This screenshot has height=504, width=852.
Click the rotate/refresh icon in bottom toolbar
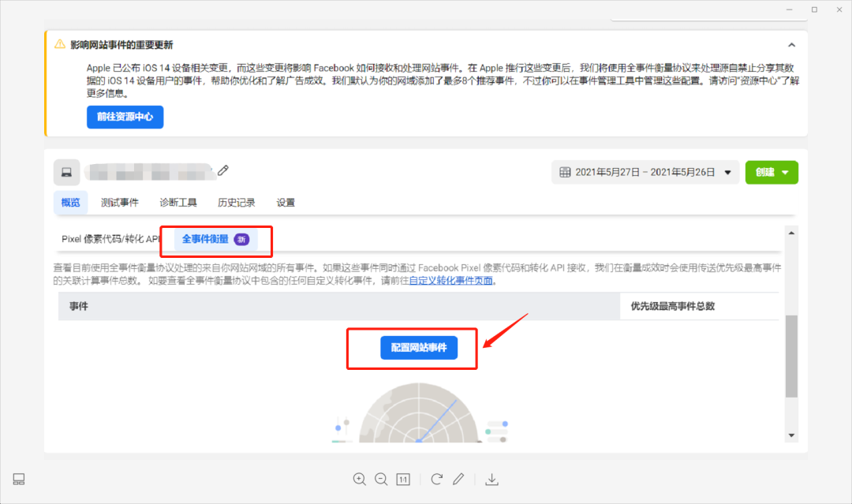tap(436, 479)
